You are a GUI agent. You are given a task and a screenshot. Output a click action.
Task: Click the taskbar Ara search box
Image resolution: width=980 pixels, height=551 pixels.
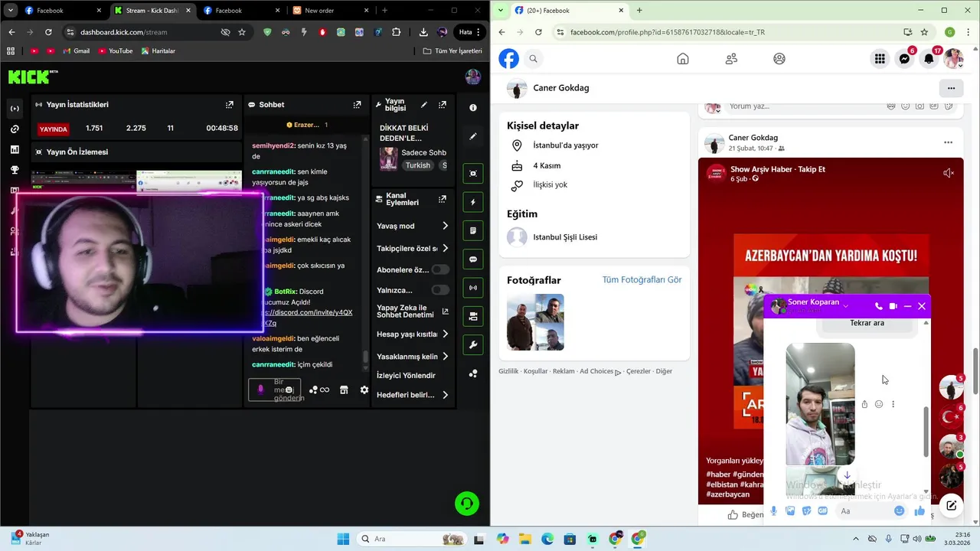[412, 539]
